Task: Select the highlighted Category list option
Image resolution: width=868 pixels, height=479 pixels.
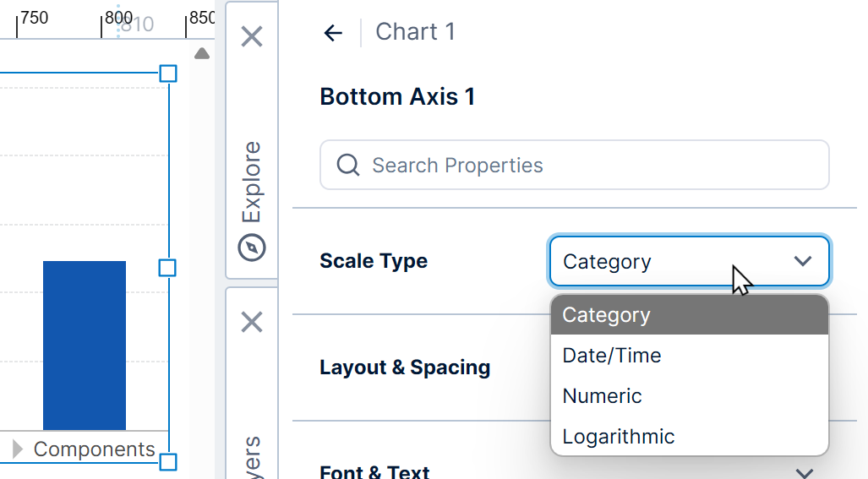Action: point(606,315)
